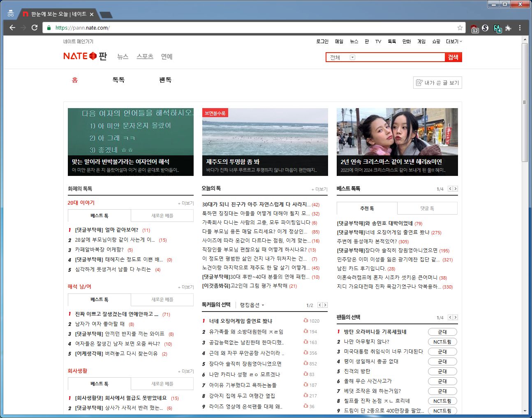Viewport: 532px width, 418px height.
Task: Open 더보기 for 20대 이야기
Action: [186, 203]
